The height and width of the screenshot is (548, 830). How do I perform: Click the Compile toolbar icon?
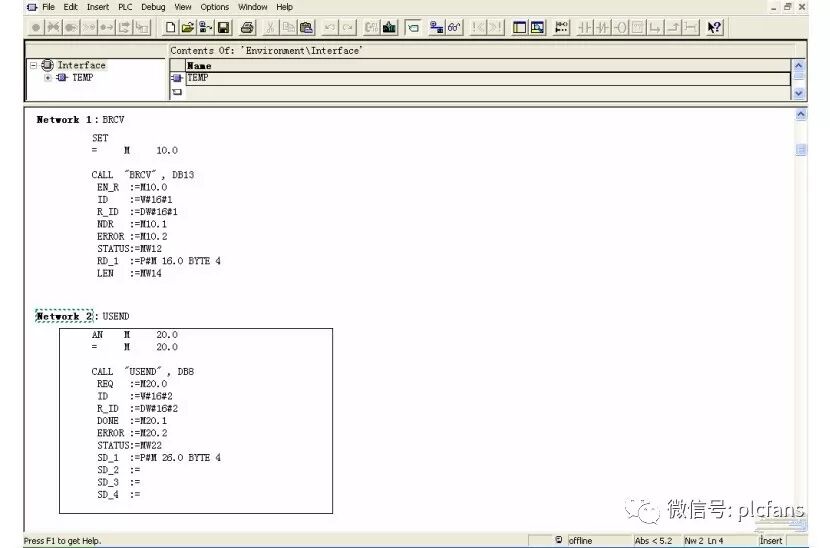click(x=372, y=27)
